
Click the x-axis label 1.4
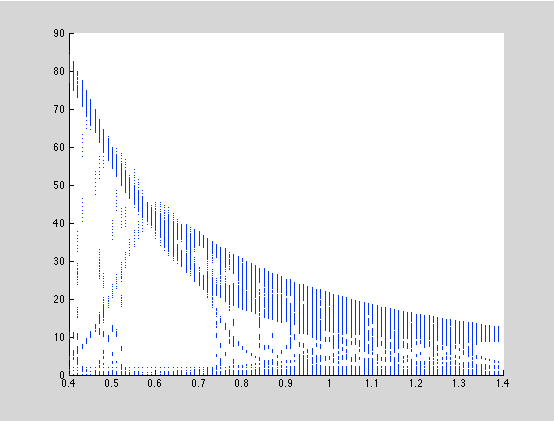(x=502, y=383)
